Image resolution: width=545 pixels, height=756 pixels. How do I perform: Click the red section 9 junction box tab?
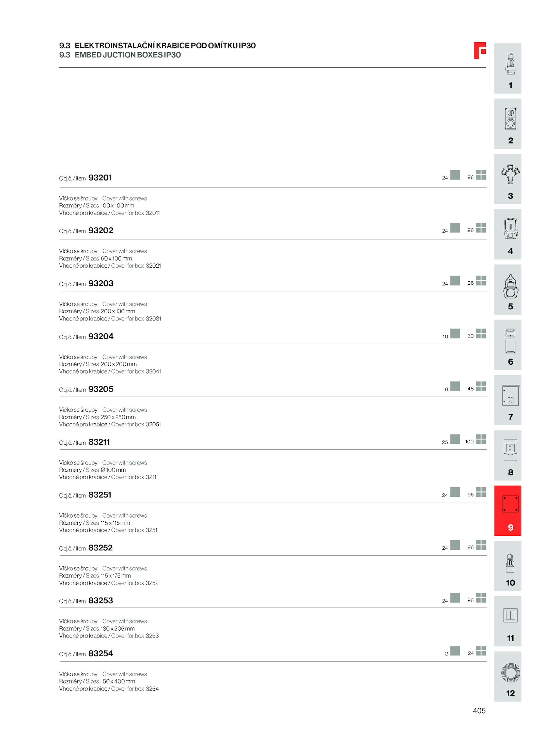coord(508,510)
